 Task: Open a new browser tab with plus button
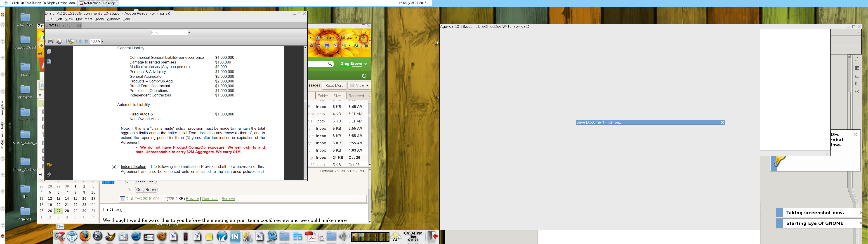click(x=363, y=38)
